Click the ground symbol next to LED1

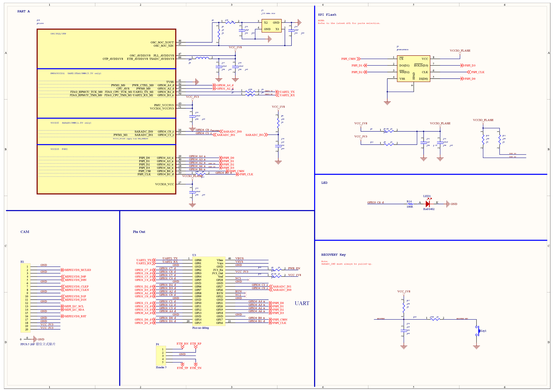click(448, 204)
